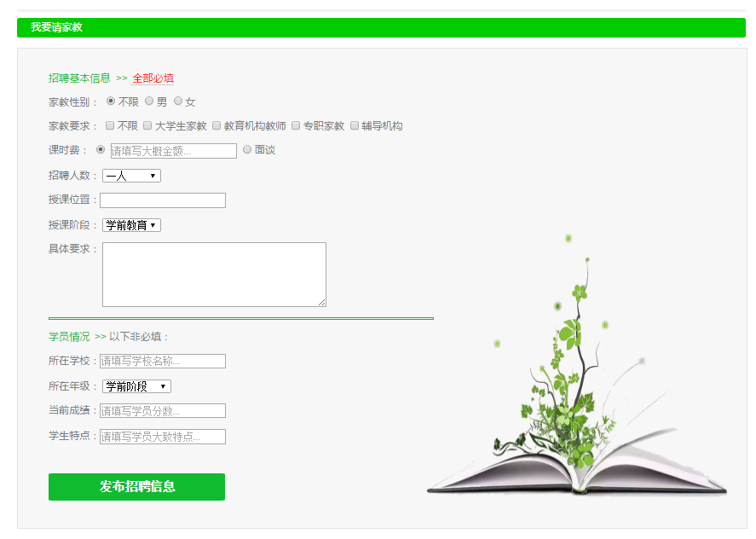Select the amount radio button for 课时费
This screenshot has width=756, height=539.
coord(101,149)
